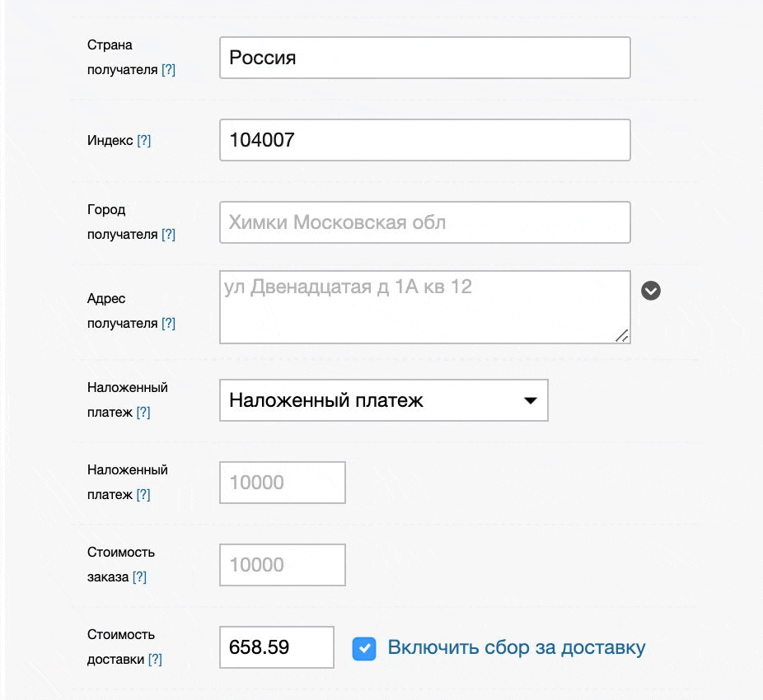Click the Включить сбор за доставку label
The width and height of the screenshot is (763, 700).
click(x=517, y=648)
